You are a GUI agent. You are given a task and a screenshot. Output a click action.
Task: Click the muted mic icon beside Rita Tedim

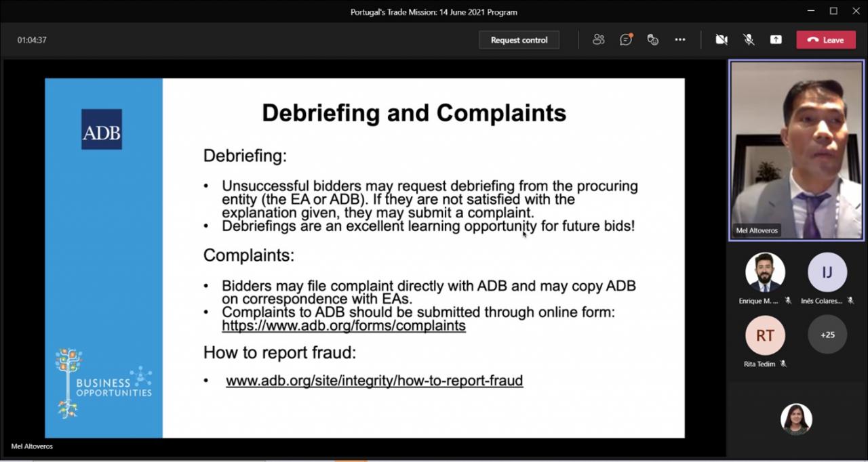click(783, 364)
